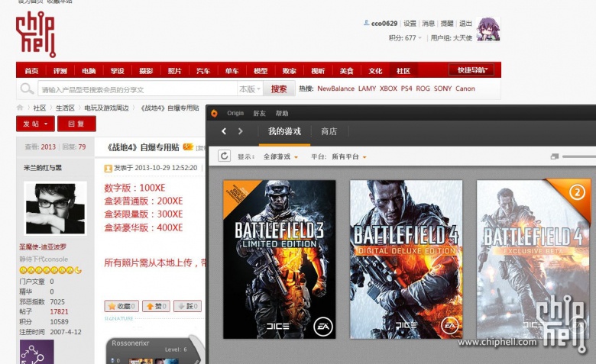Open the 社区 nav tab
The image size is (596, 364).
point(403,71)
